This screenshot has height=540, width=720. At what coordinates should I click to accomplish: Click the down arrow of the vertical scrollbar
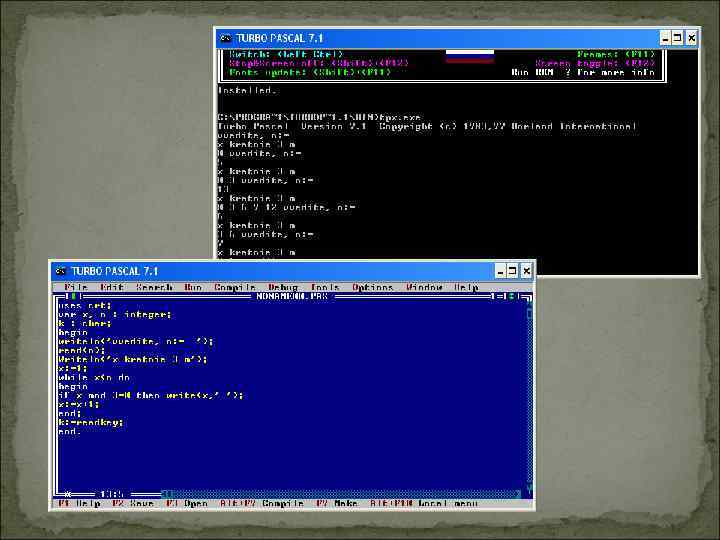pos(529,488)
